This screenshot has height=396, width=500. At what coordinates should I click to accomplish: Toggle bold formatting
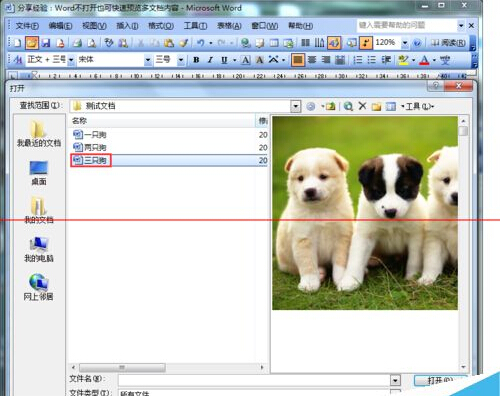coord(196,60)
